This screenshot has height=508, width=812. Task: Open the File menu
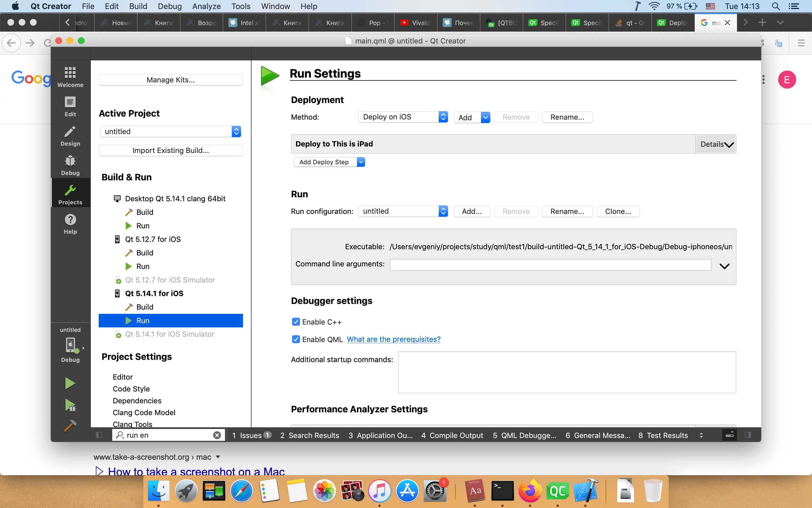tap(88, 6)
